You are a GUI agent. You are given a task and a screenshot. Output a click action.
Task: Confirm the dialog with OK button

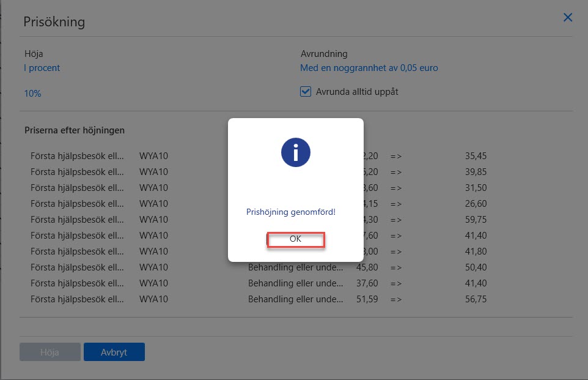(x=295, y=239)
